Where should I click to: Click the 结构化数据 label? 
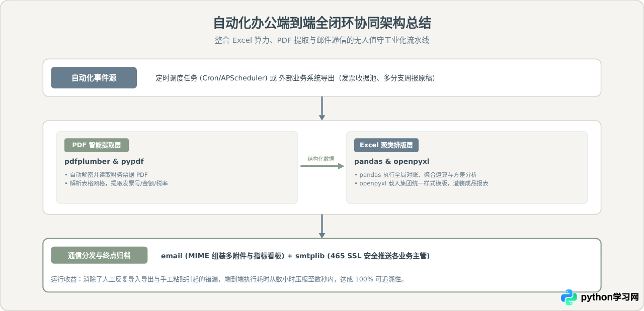(x=321, y=159)
